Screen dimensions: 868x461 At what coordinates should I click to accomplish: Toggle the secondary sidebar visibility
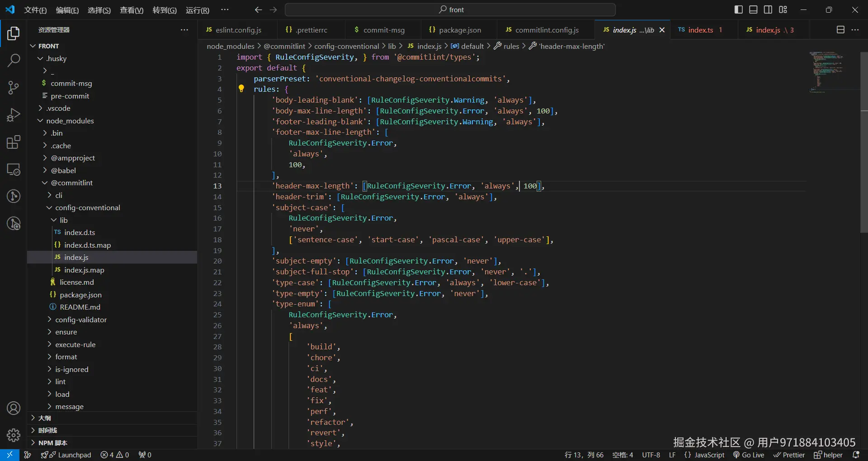click(768, 9)
